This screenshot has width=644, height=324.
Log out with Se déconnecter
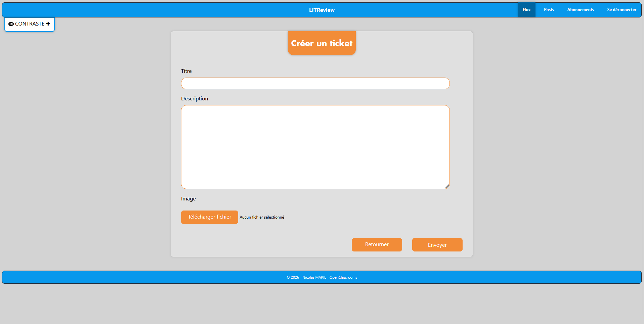click(621, 10)
